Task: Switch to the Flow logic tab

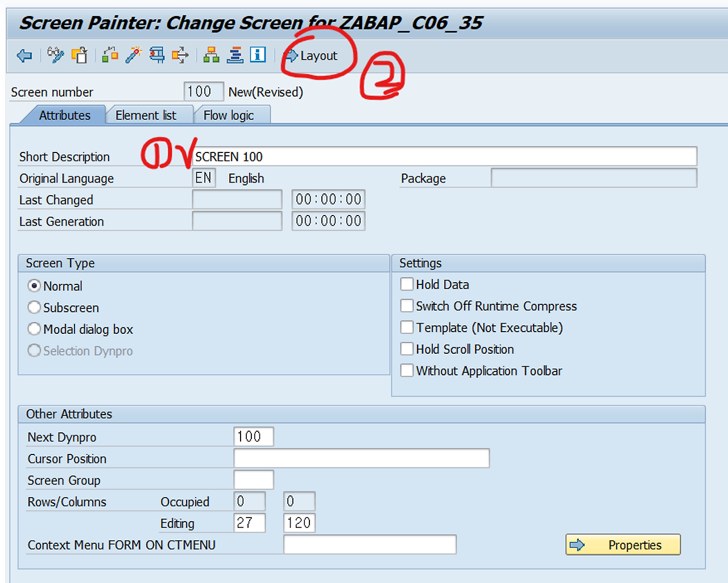Action: click(227, 115)
